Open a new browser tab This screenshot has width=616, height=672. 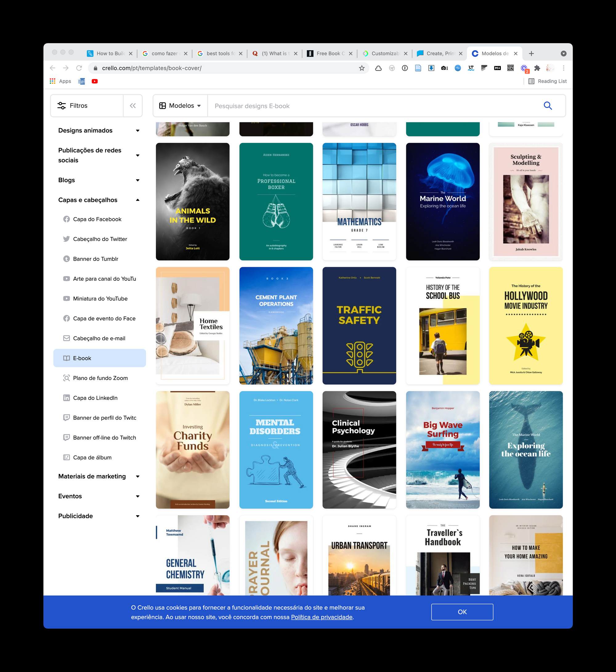[531, 53]
